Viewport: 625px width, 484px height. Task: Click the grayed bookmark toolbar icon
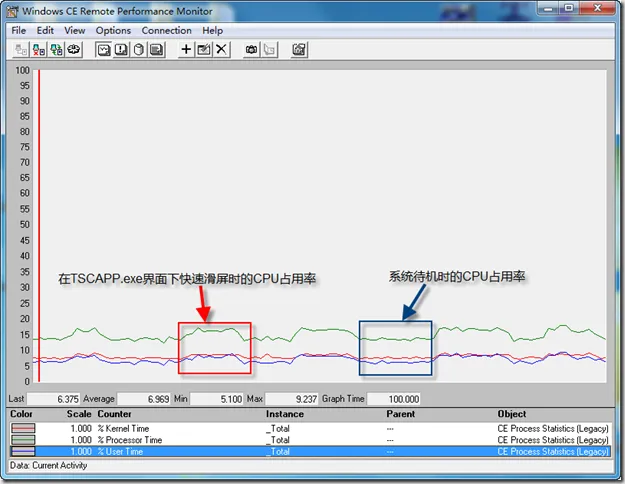[x=269, y=50]
